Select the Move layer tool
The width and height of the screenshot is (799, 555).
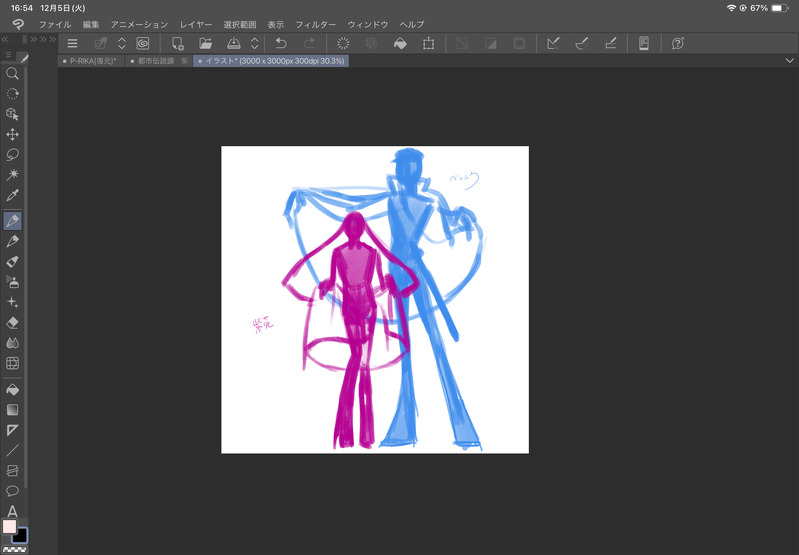pos(13,135)
